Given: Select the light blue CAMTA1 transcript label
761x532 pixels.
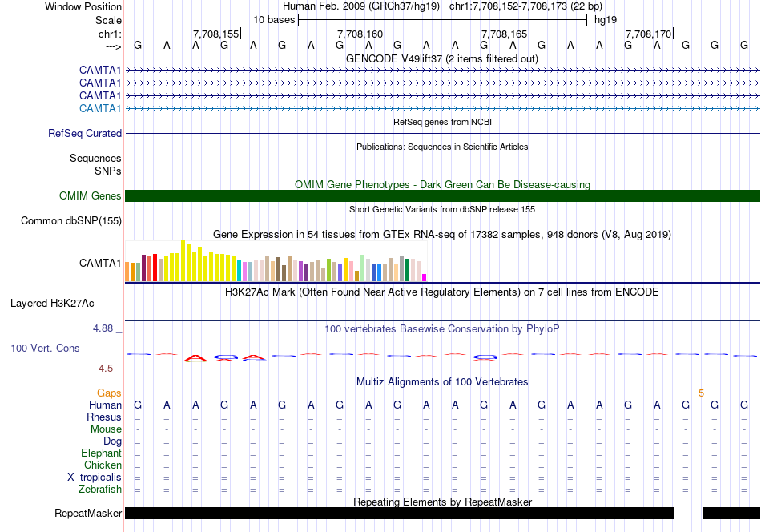Looking at the screenshot, I should 100,108.
